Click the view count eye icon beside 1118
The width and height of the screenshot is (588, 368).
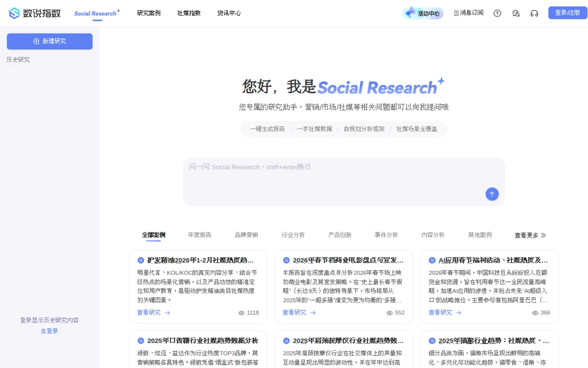pos(242,313)
